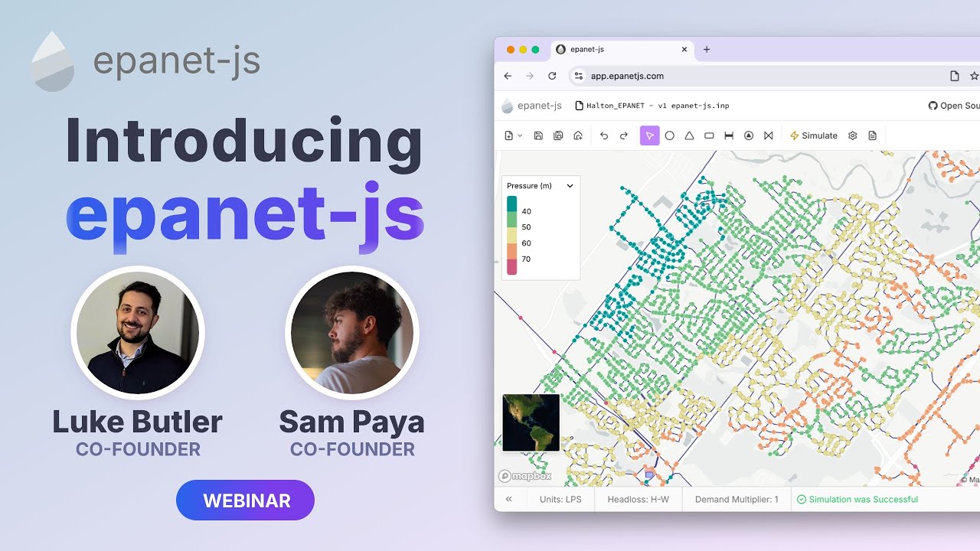Open the Open Source GitHub link
Image resolution: width=980 pixels, height=551 pixels.
coord(954,106)
